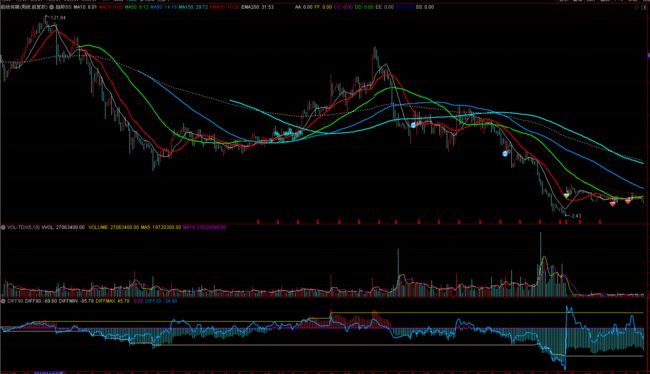Select the DIFF90: -69.90 readout
The height and width of the screenshot is (374, 650).
click(x=41, y=301)
